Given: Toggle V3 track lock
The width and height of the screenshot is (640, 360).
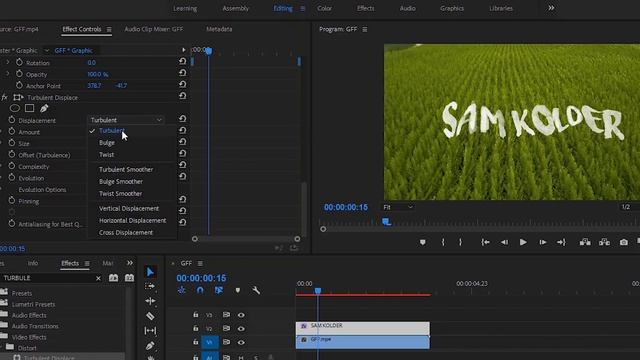Looking at the screenshot, I should pos(196,314).
